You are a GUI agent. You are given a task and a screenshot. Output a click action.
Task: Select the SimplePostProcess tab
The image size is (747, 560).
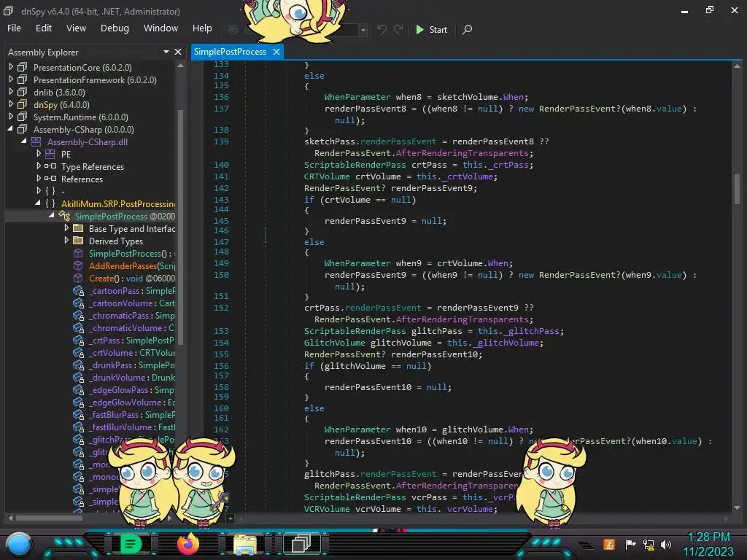coord(230,52)
